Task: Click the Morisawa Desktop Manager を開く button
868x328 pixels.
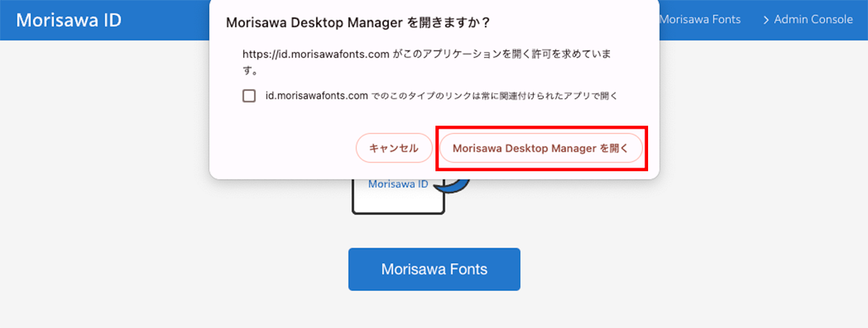Action: coord(541,148)
